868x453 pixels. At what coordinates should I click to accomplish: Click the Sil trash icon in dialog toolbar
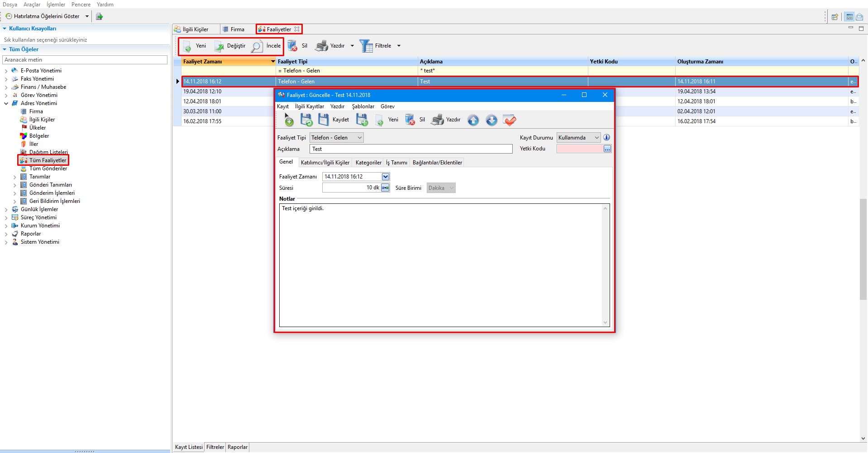tap(410, 120)
